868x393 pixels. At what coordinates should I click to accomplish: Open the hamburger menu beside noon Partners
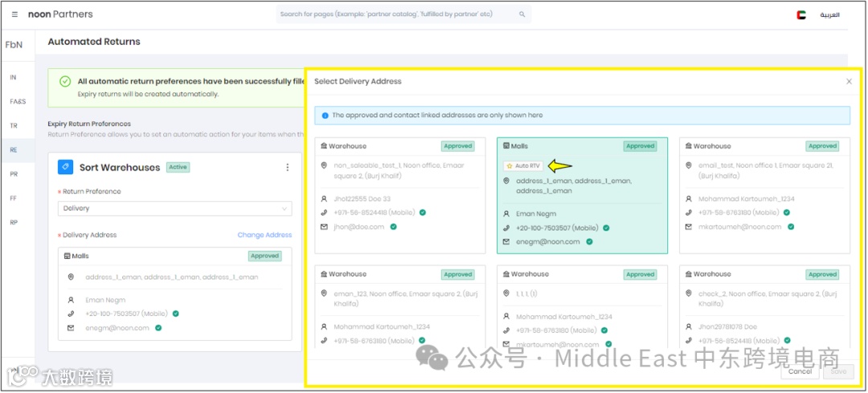click(15, 14)
